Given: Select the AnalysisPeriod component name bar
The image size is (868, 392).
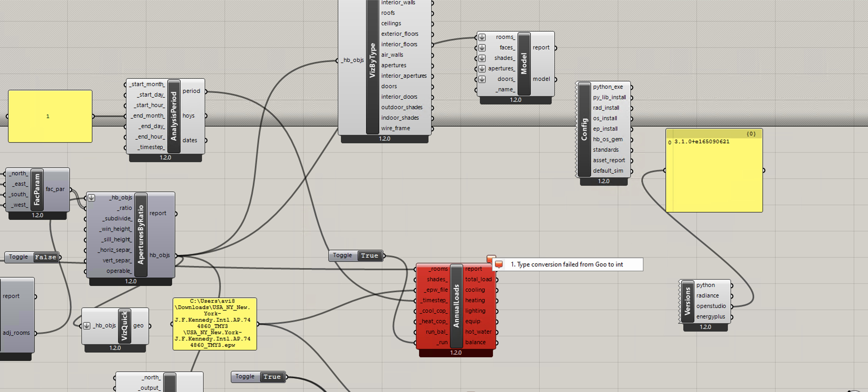Looking at the screenshot, I should [174, 116].
